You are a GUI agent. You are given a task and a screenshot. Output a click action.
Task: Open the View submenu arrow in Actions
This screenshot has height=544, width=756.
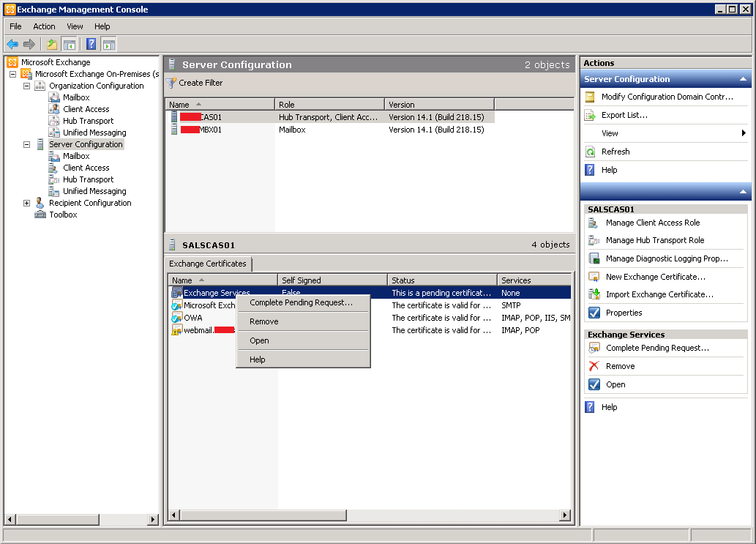(x=744, y=133)
